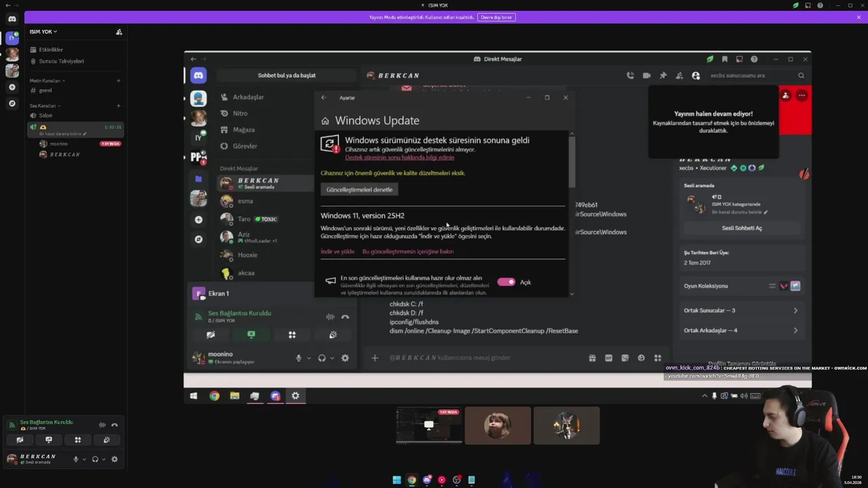Click 'Devre dışı bırak' in purple banner

(496, 18)
